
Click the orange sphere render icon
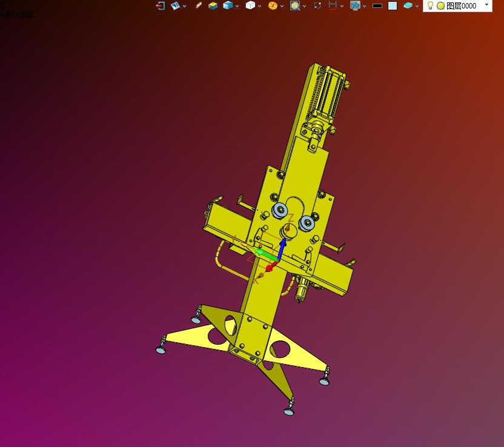pyautogui.click(x=273, y=5)
